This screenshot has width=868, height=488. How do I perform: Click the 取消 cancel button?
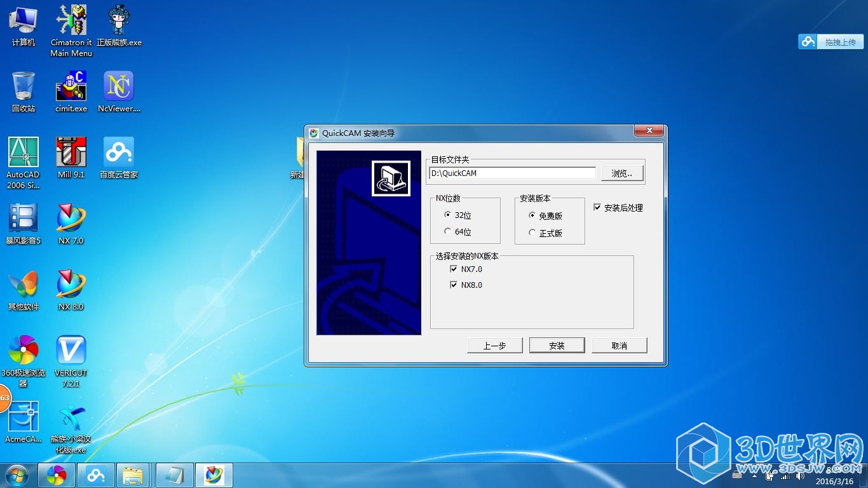coord(619,346)
